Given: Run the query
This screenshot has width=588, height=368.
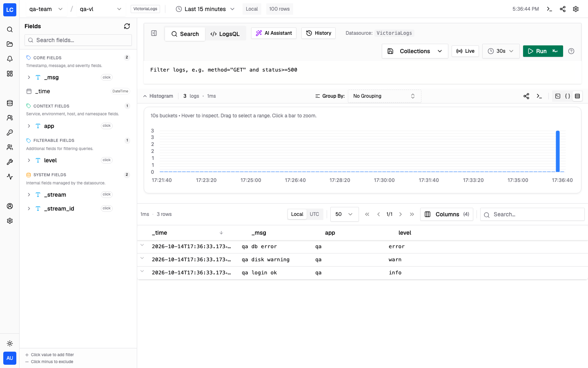Looking at the screenshot, I should pos(543,51).
